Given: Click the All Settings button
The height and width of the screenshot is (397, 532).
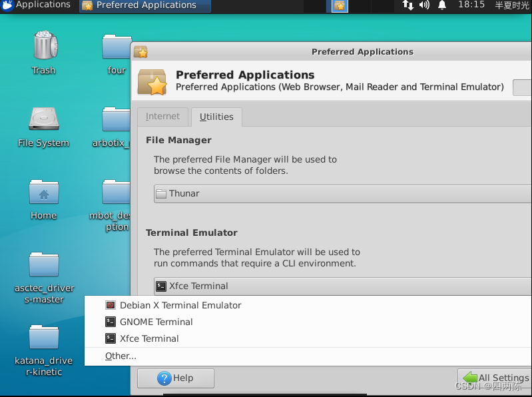Looking at the screenshot, I should (x=495, y=378).
